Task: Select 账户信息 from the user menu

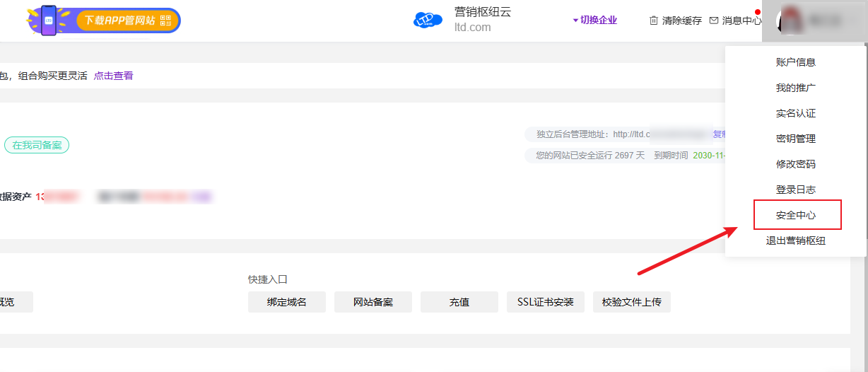Action: (795, 62)
